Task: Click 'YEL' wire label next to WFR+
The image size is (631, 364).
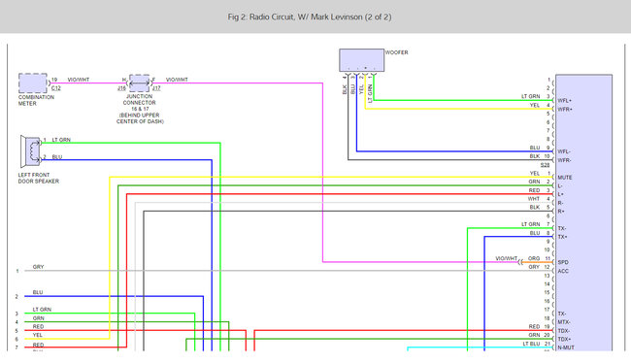Action: coord(535,105)
